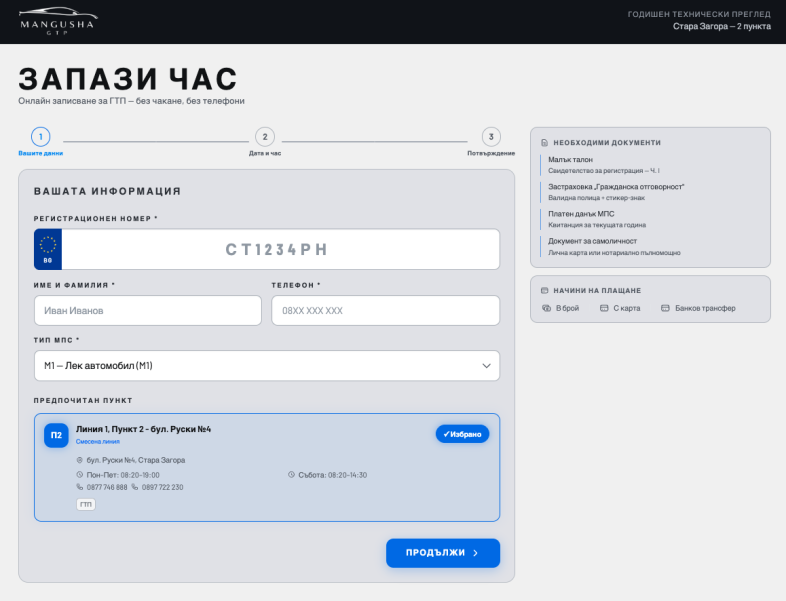Click phone number 0877 746 888
Image resolution: width=786 pixels, height=601 pixels.
coord(107,487)
